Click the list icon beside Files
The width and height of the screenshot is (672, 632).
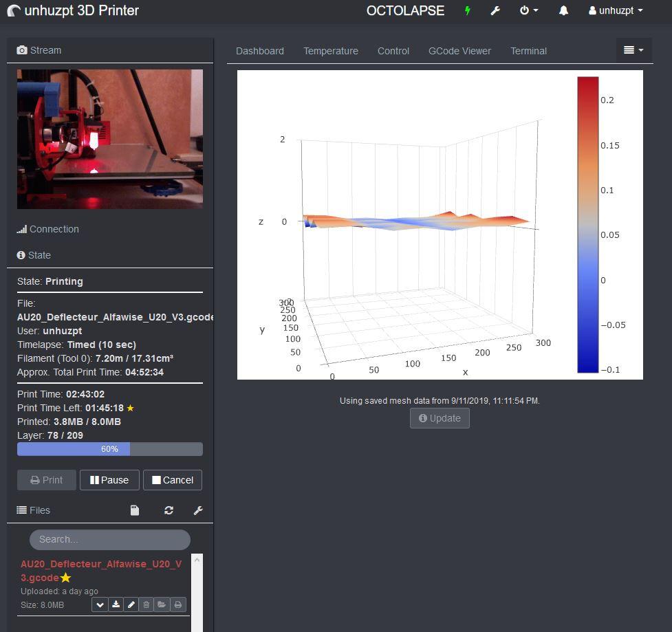(21, 510)
